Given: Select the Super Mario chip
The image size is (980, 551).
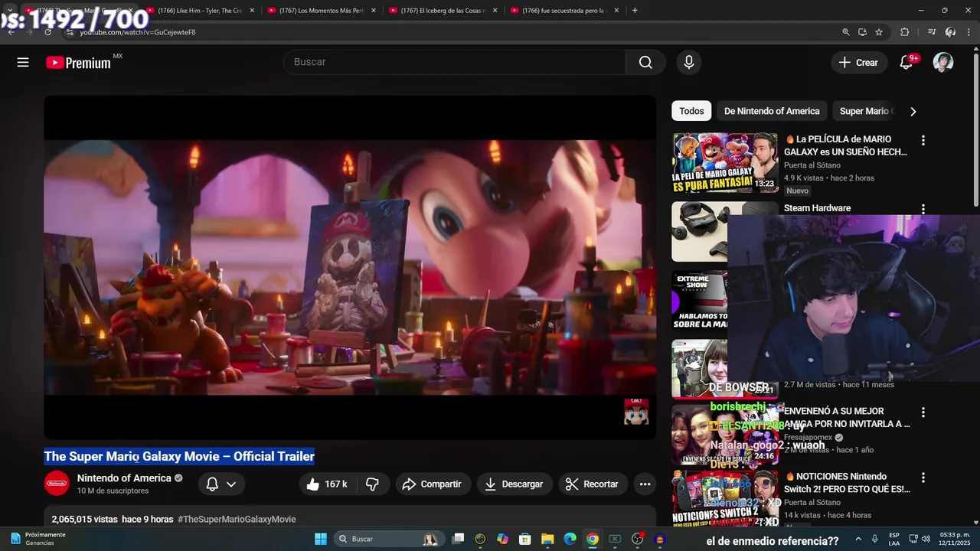Looking at the screenshot, I should coord(865,111).
